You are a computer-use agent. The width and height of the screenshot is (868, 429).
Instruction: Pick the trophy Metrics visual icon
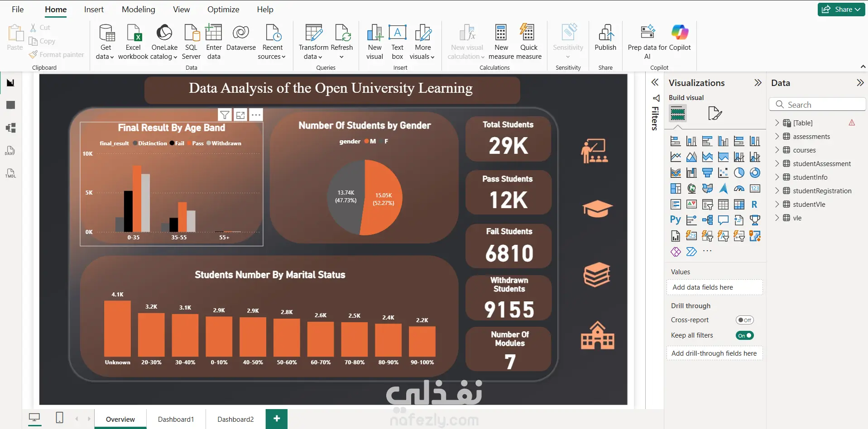coord(755,220)
